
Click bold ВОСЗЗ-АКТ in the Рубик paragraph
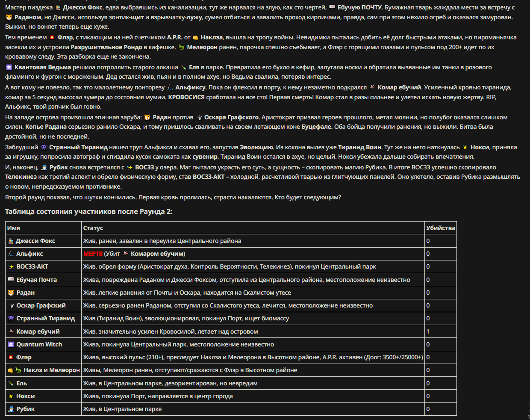point(209,177)
